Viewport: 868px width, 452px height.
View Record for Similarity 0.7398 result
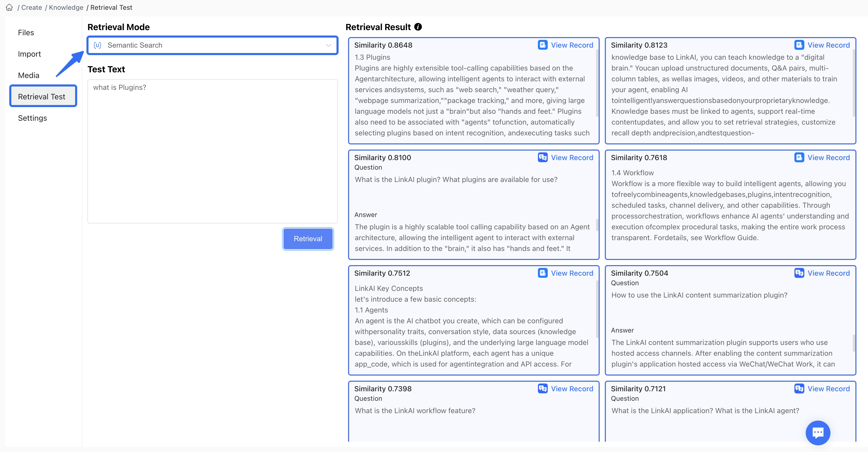pyautogui.click(x=572, y=389)
